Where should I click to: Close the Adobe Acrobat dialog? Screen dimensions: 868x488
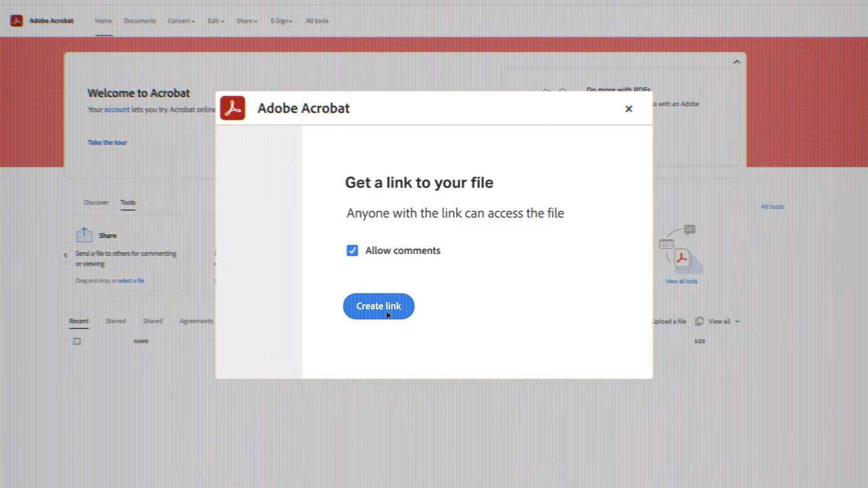click(628, 109)
